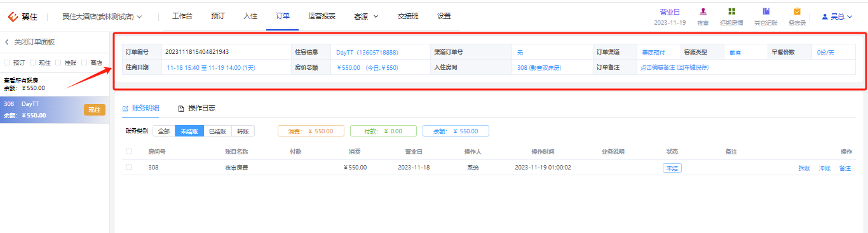Viewport: 868px width, 233px height.
Task: Click the 冲账 link in row 308
Action: tap(825, 168)
